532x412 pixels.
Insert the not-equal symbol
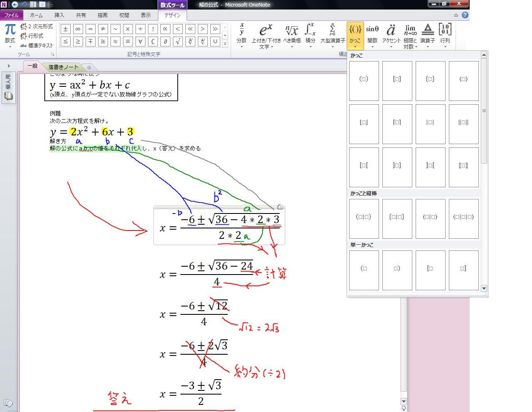tap(103, 29)
